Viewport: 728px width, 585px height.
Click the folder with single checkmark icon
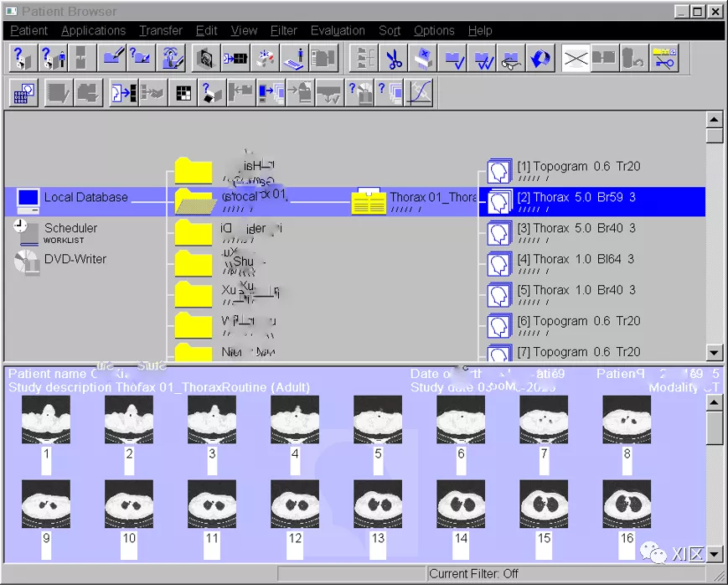pos(452,58)
